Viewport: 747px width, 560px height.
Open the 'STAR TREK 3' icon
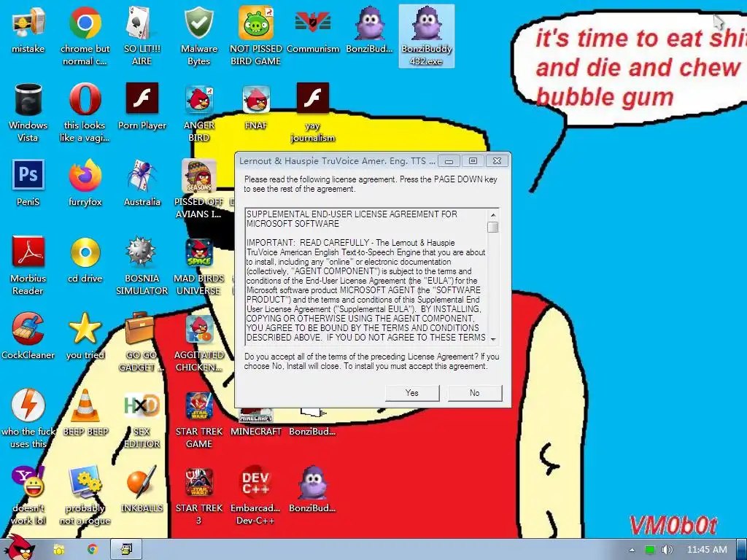coord(198,495)
